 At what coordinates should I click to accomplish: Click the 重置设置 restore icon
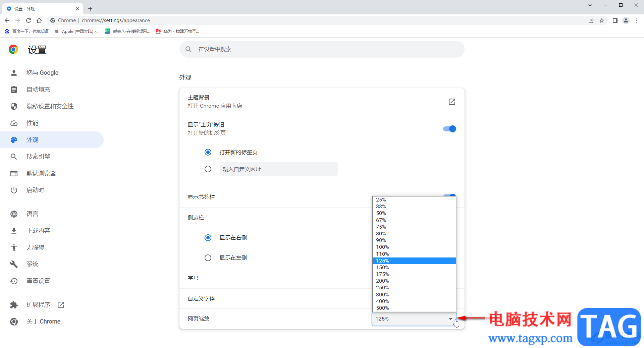(x=14, y=281)
